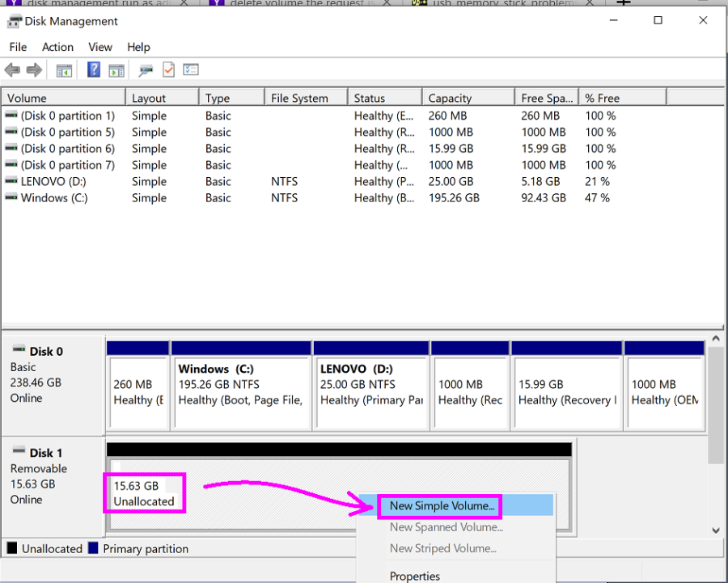
Task: Select the 1000 MB Healthy (Rec partition block
Action: [x=470, y=386]
